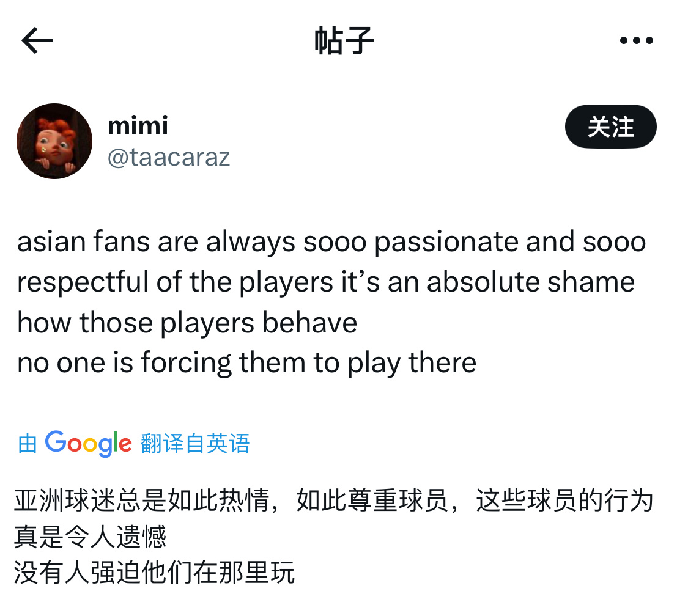Tap the 由 character before Google logo
Viewport: 688px width, 616px height.
point(27,443)
